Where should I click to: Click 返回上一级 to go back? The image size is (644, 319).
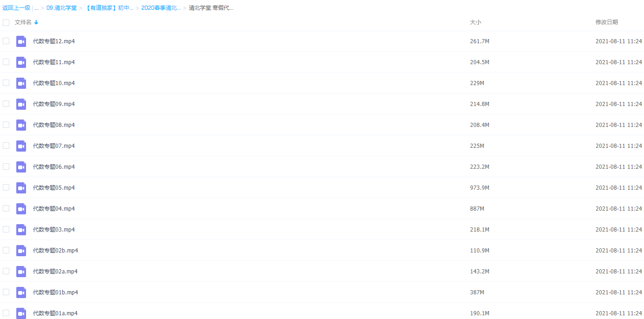pos(16,8)
